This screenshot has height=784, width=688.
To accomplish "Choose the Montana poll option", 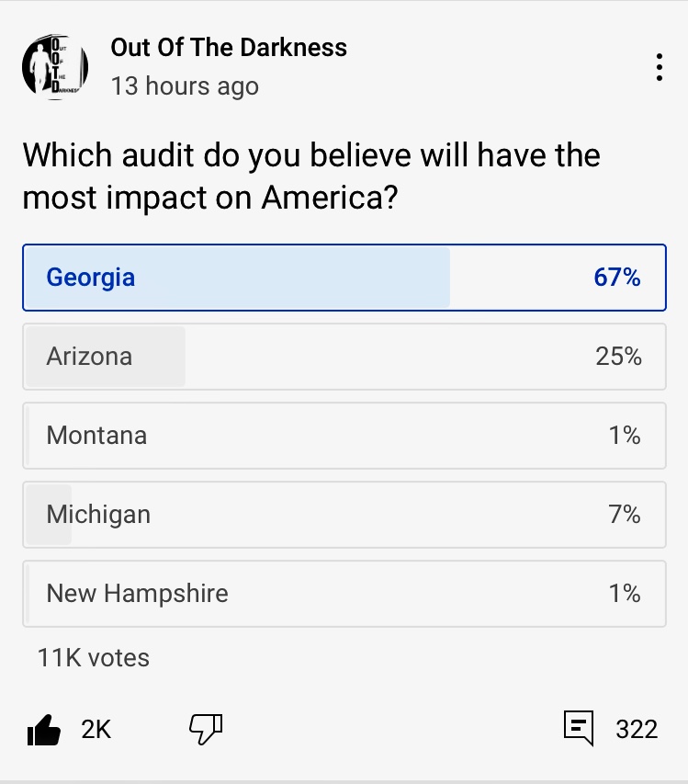I will point(344,436).
